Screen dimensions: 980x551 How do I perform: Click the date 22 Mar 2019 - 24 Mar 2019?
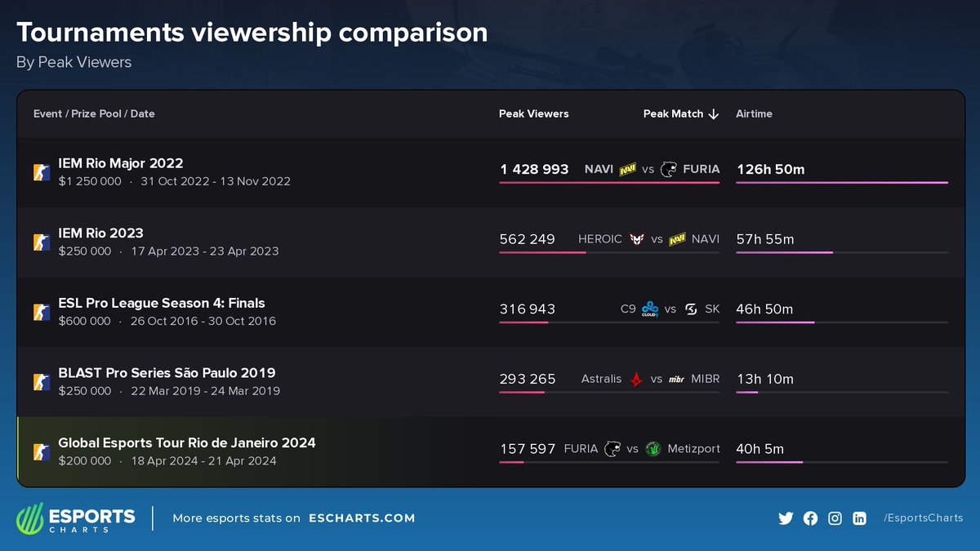click(x=205, y=391)
